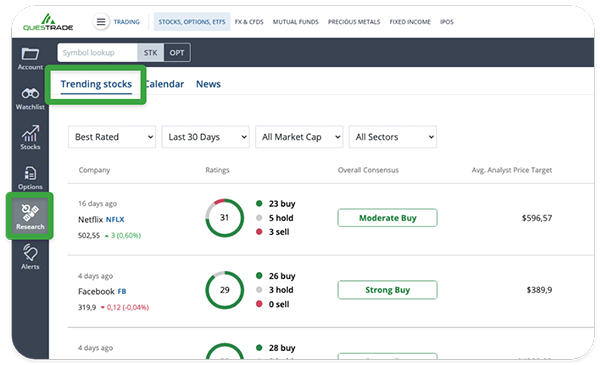Viewport: 600px width, 365px height.
Task: Click the Moderate Buy consensus button
Action: (x=387, y=218)
